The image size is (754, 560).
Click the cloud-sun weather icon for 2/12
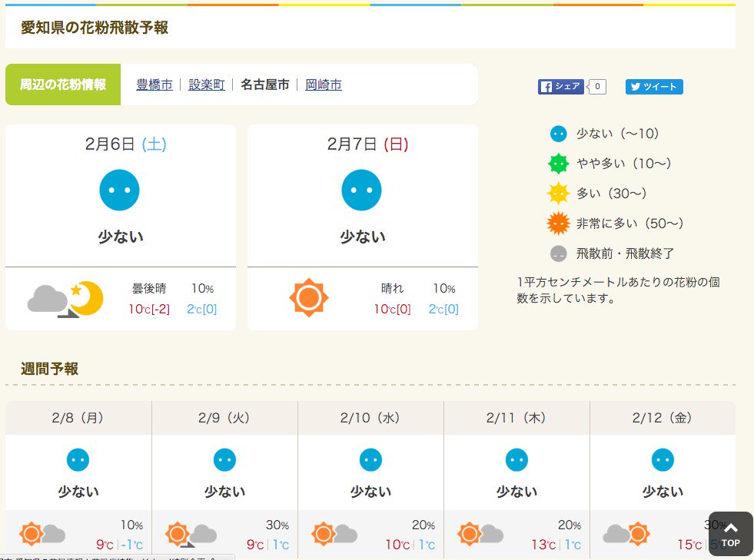pyautogui.click(x=626, y=534)
